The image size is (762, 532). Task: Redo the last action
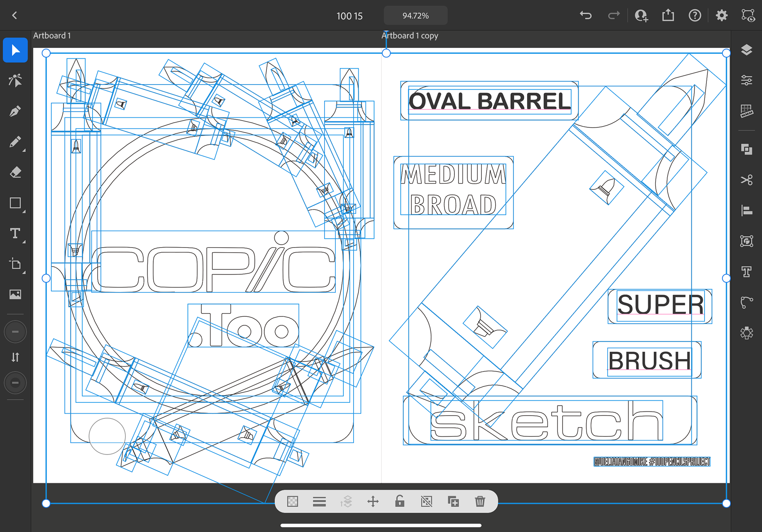point(614,15)
